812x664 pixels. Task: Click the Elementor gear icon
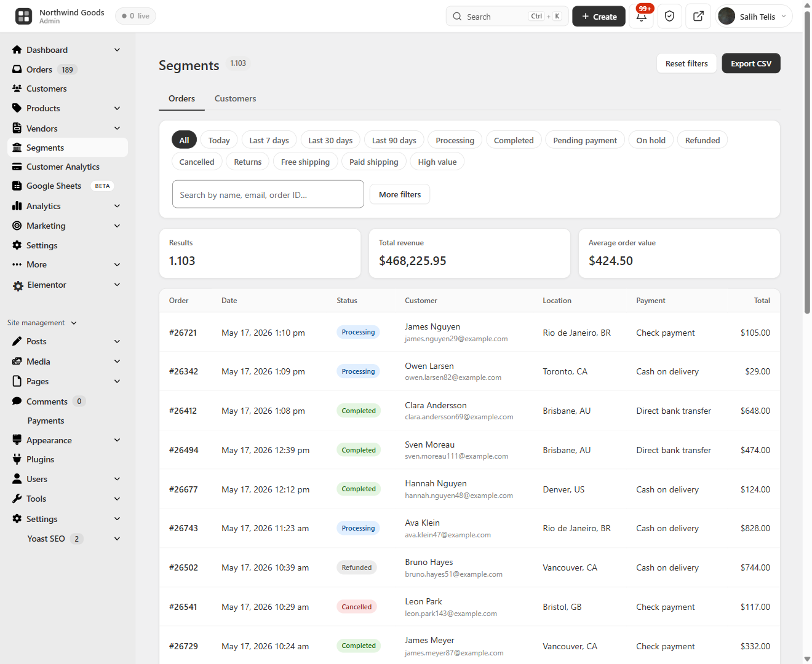[18, 285]
